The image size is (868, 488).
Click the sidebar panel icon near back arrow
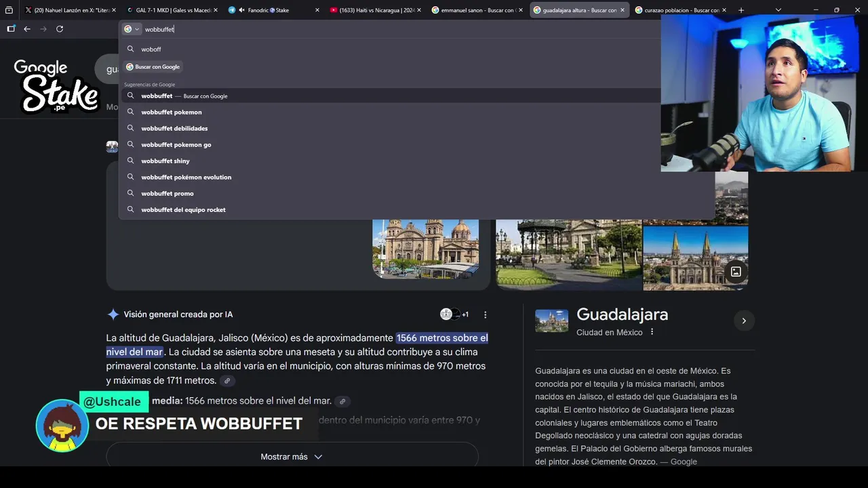11,29
